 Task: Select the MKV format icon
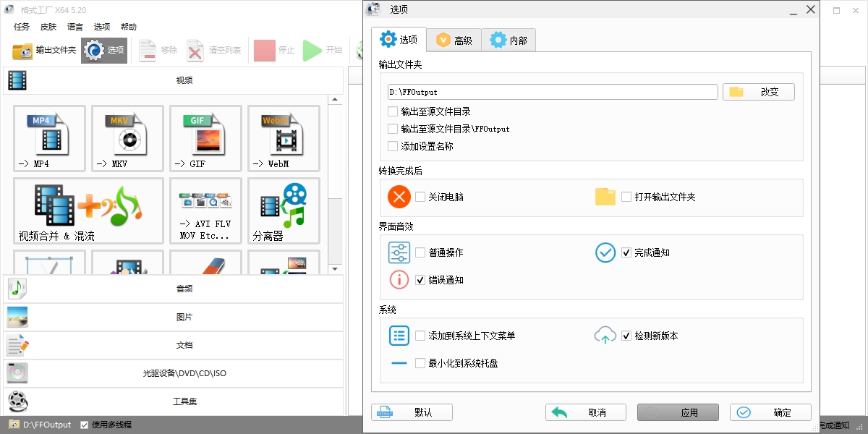pos(127,138)
